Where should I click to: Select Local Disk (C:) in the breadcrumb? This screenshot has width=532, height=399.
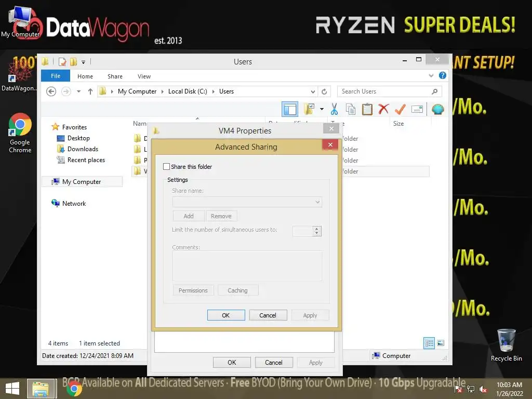pyautogui.click(x=188, y=91)
